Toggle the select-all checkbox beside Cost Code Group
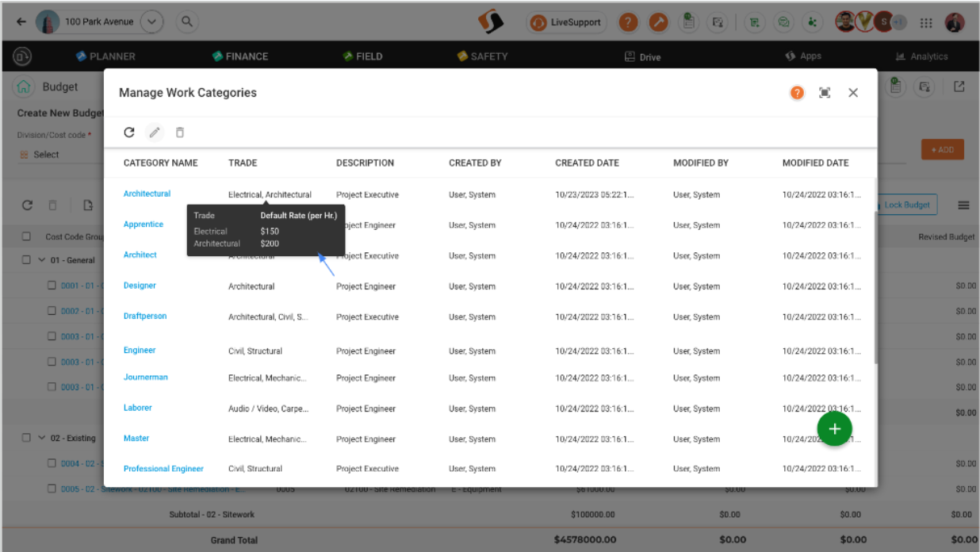 click(27, 236)
